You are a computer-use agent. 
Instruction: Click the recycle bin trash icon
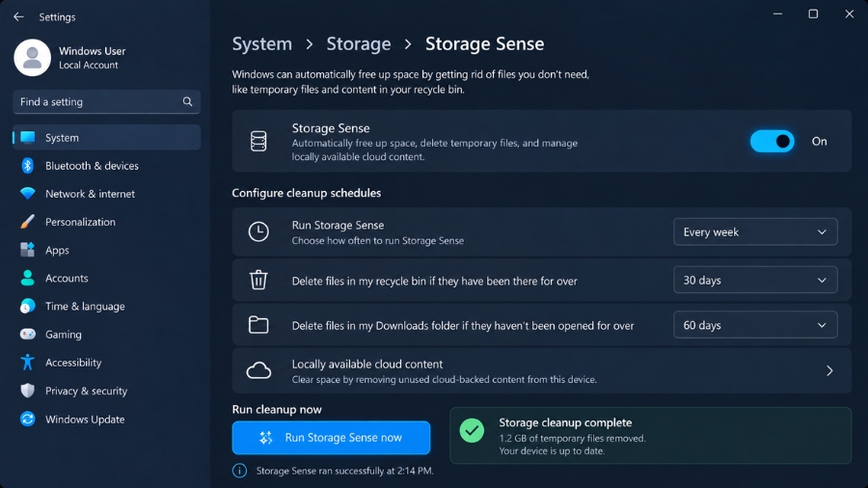pos(258,280)
